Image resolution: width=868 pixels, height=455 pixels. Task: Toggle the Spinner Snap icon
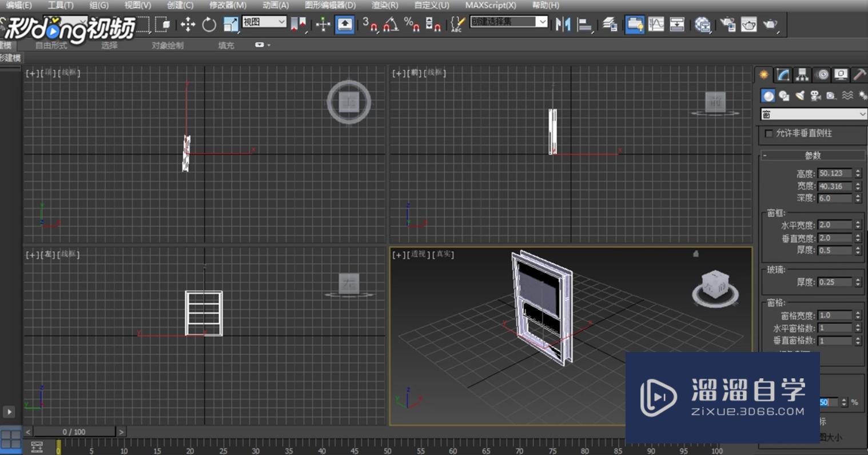pos(433,24)
